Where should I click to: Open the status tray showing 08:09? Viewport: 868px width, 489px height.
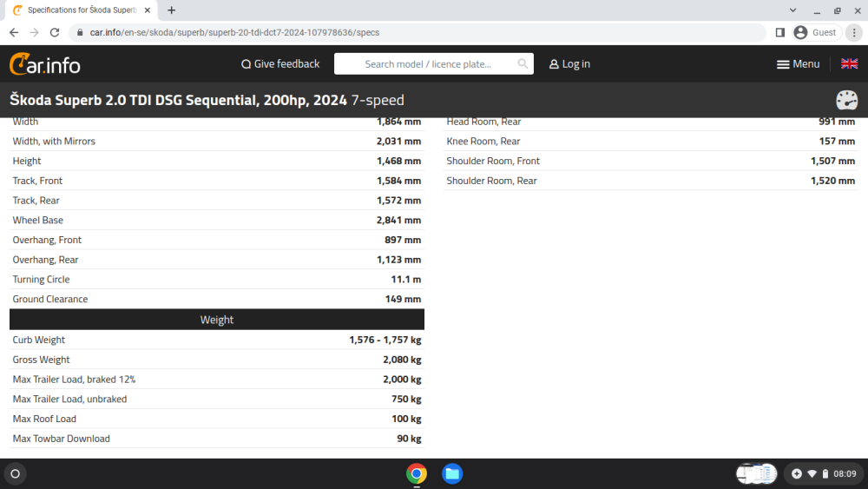coord(825,473)
